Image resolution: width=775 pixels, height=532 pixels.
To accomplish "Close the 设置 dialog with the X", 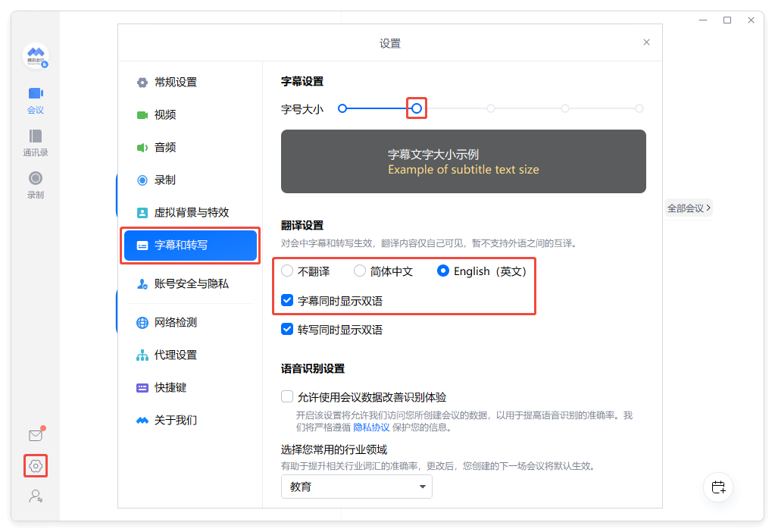I will (x=646, y=42).
